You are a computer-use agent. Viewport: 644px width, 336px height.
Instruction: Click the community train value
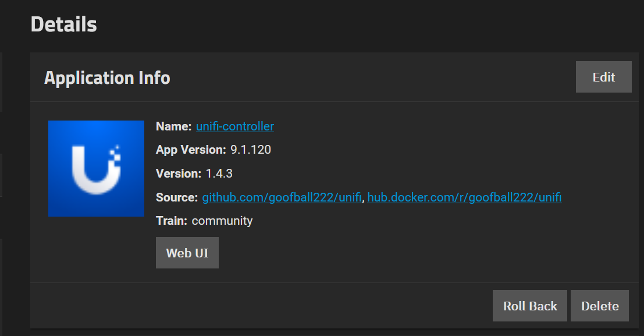[222, 221]
